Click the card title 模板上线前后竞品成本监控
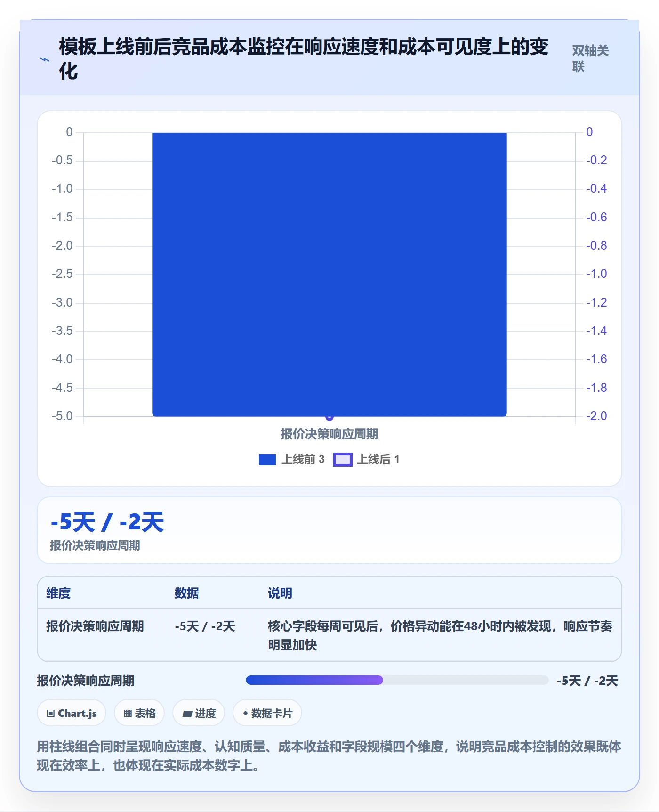This screenshot has width=659, height=812. [x=304, y=59]
